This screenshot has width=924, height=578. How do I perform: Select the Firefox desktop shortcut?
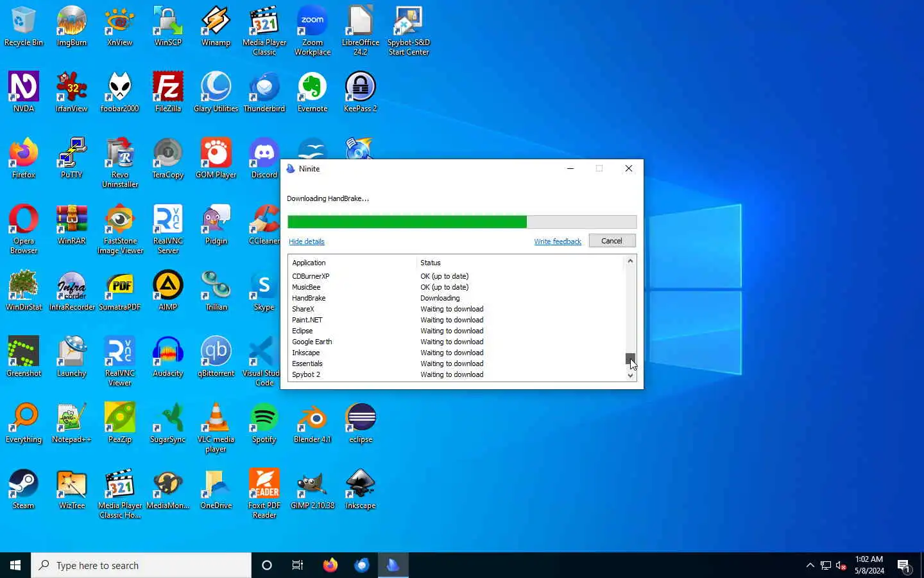[24, 158]
